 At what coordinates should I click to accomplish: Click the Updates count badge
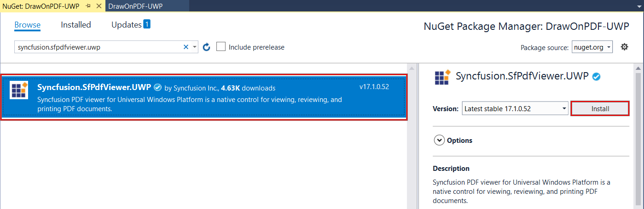tap(147, 24)
